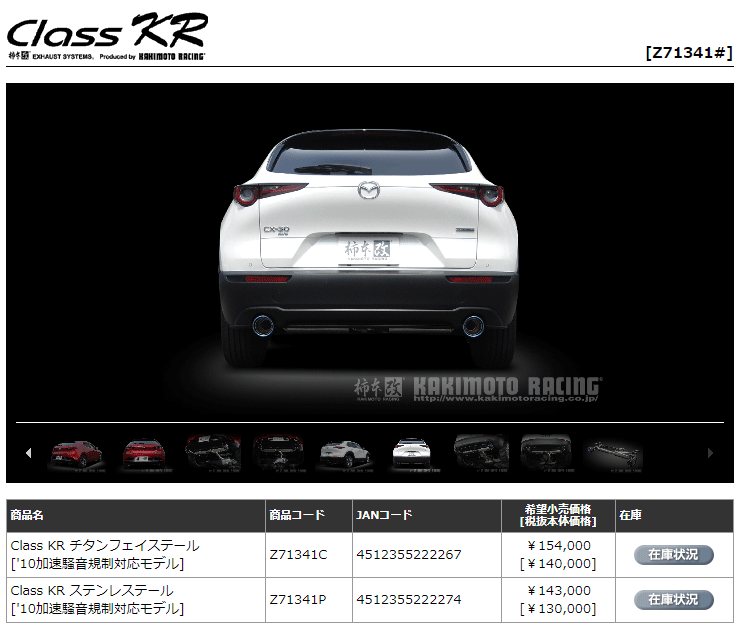Click the ¥143,000 price cell
Viewport: 740px width, 643px height.
click(558, 591)
